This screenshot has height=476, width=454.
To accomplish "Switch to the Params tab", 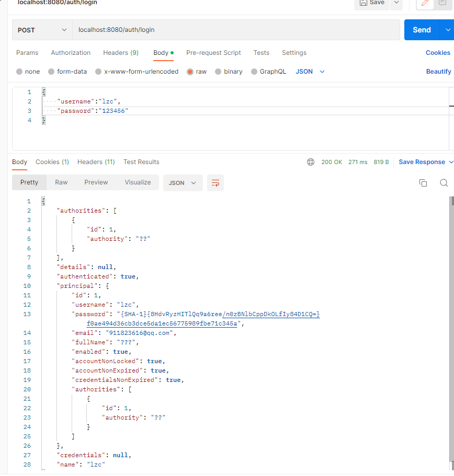I will pyautogui.click(x=27, y=53).
